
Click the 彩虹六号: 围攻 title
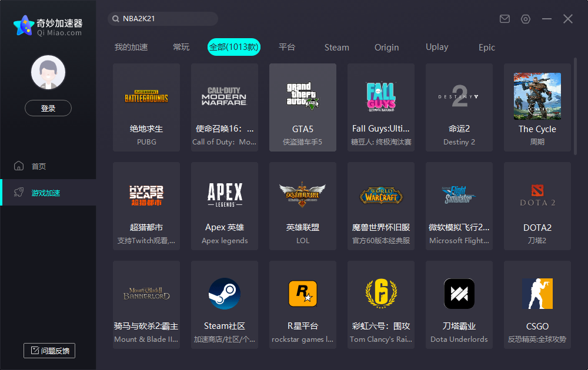[x=381, y=326]
